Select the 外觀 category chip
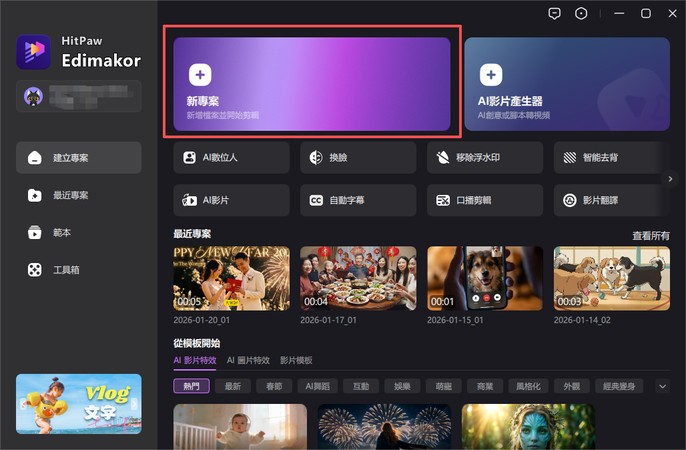686x450 pixels. (571, 386)
